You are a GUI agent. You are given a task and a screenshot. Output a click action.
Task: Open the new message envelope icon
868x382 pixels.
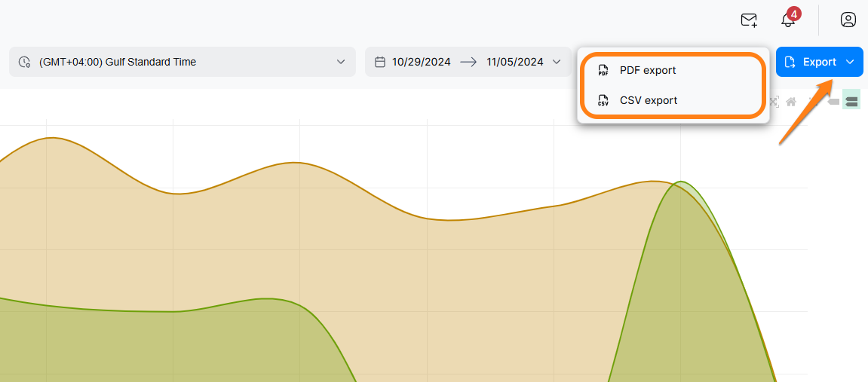click(749, 20)
